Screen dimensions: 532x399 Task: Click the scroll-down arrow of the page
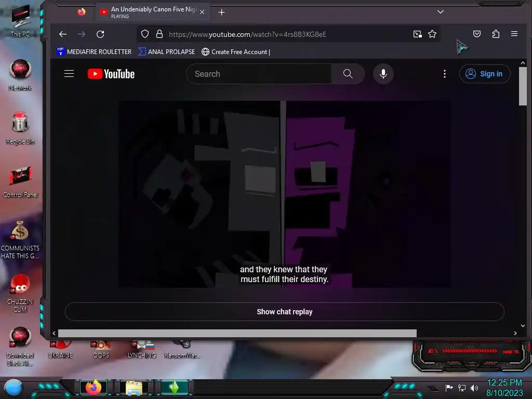tap(523, 325)
